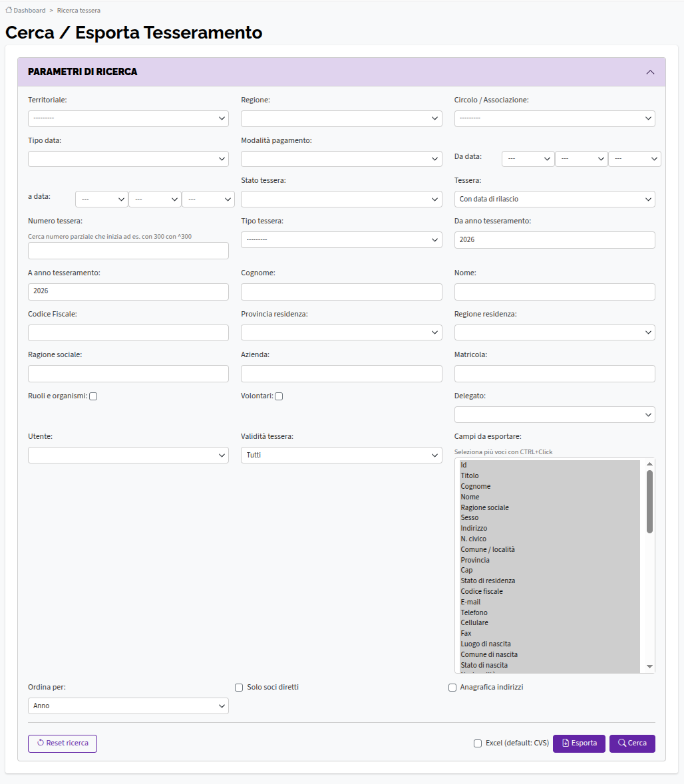
Task: Open the Regione residenza dropdown
Action: click(x=554, y=332)
